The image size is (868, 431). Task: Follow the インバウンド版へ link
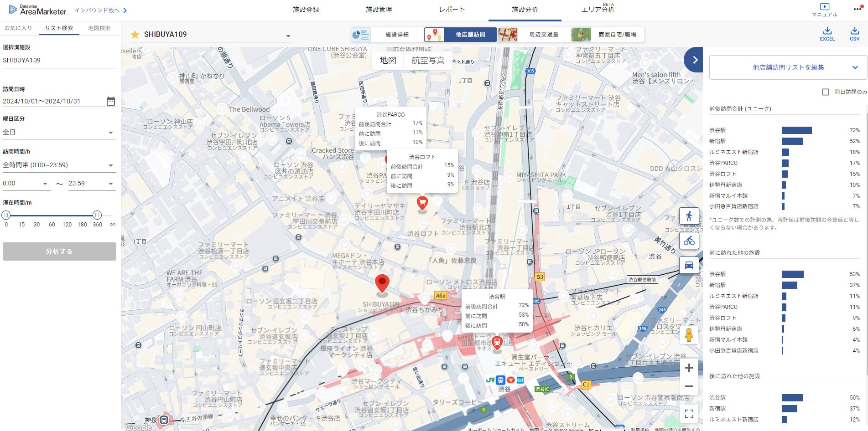101,10
